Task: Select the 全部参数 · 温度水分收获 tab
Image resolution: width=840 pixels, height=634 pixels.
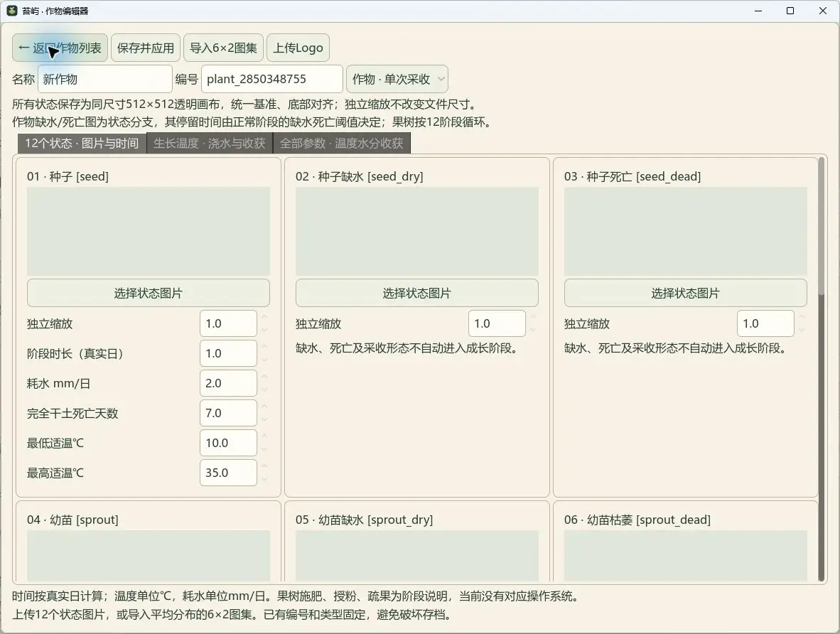Action: 342,143
